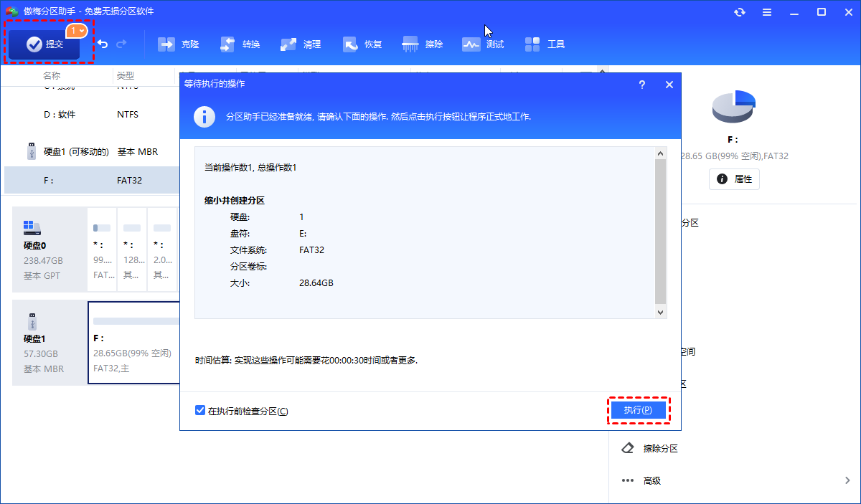Open the 清理 (Clean) tool

pyautogui.click(x=301, y=44)
